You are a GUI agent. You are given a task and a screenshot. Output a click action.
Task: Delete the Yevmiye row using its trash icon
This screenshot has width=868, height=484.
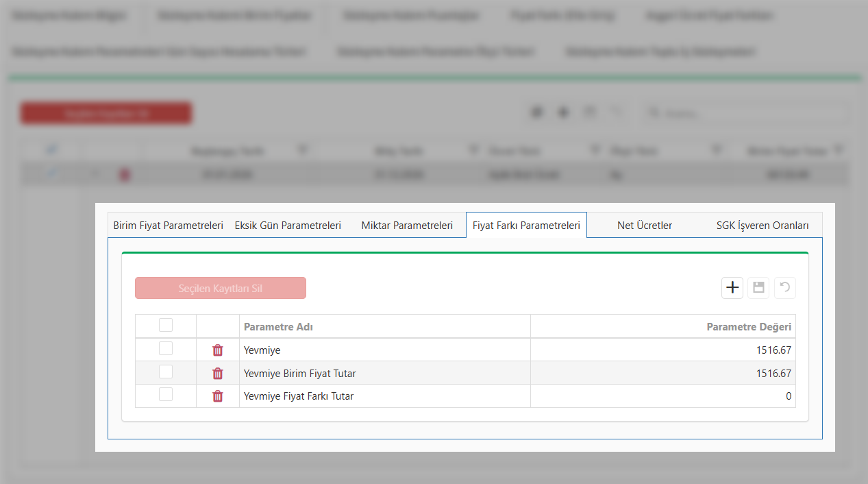tap(218, 350)
